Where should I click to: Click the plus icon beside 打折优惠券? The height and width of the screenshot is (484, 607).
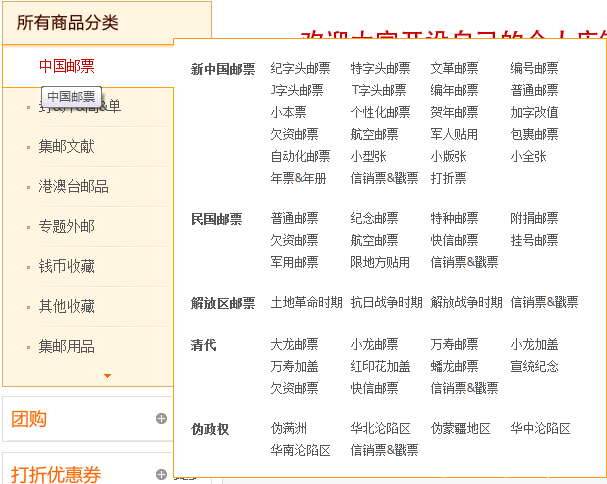point(161,474)
